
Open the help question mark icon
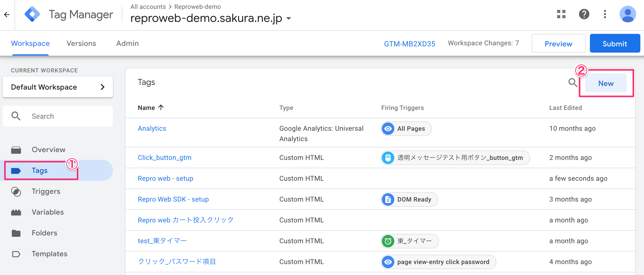tap(584, 14)
